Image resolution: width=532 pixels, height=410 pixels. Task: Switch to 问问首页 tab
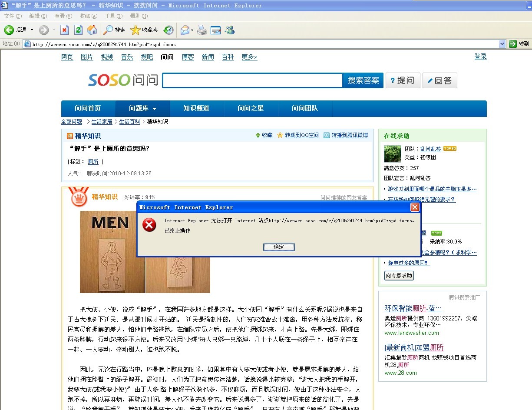[88, 108]
